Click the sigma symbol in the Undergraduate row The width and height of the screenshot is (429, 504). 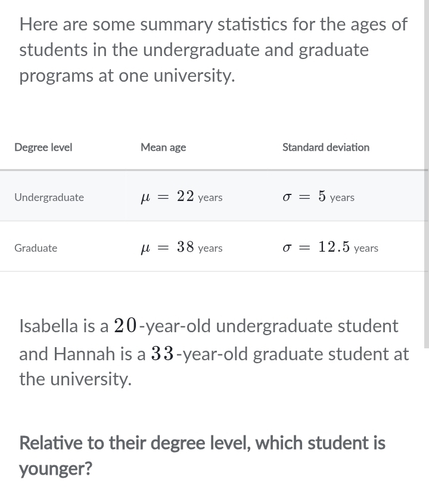point(287,197)
